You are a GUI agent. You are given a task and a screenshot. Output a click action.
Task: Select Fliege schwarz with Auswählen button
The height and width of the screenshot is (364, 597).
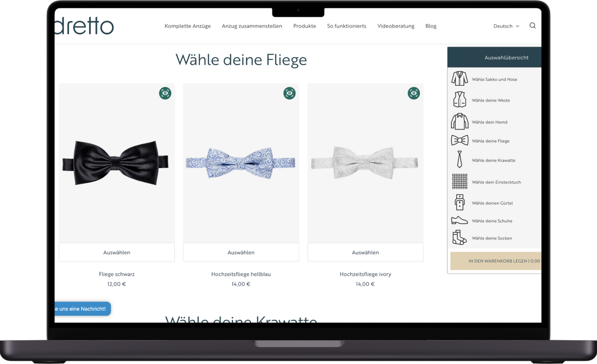(117, 252)
